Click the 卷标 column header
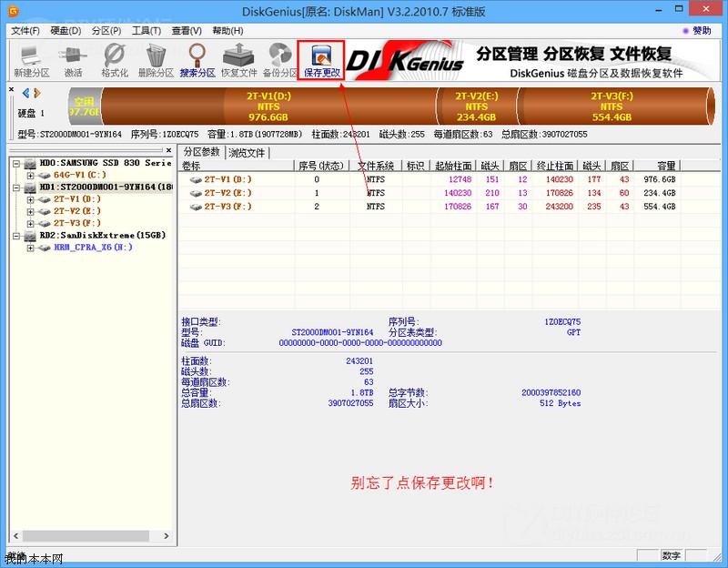 [x=237, y=166]
